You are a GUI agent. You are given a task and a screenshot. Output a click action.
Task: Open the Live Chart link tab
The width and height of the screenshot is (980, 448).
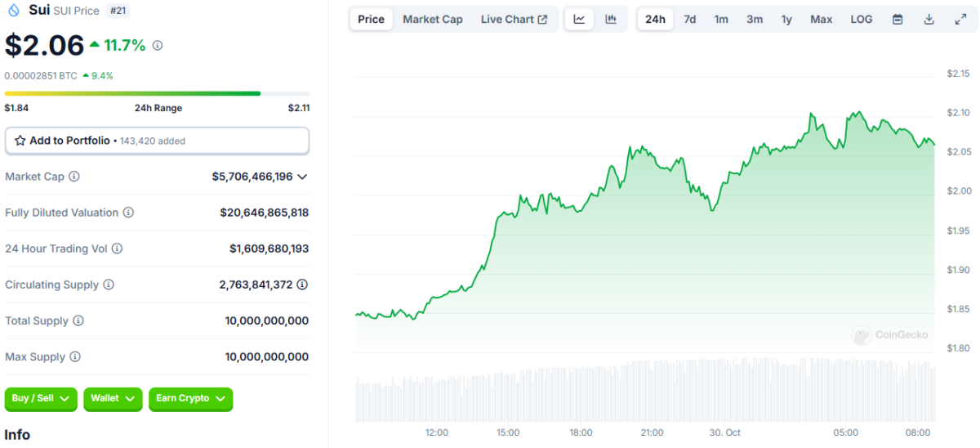(x=514, y=20)
